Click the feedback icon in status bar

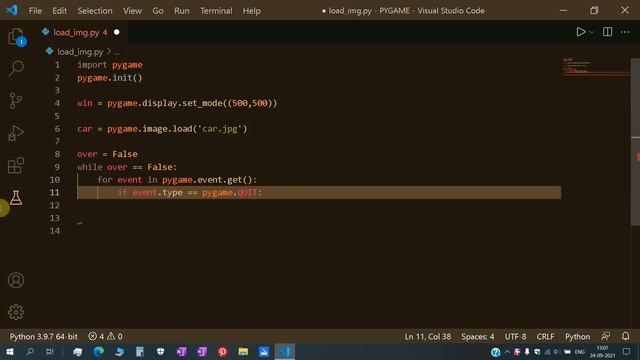(606, 336)
